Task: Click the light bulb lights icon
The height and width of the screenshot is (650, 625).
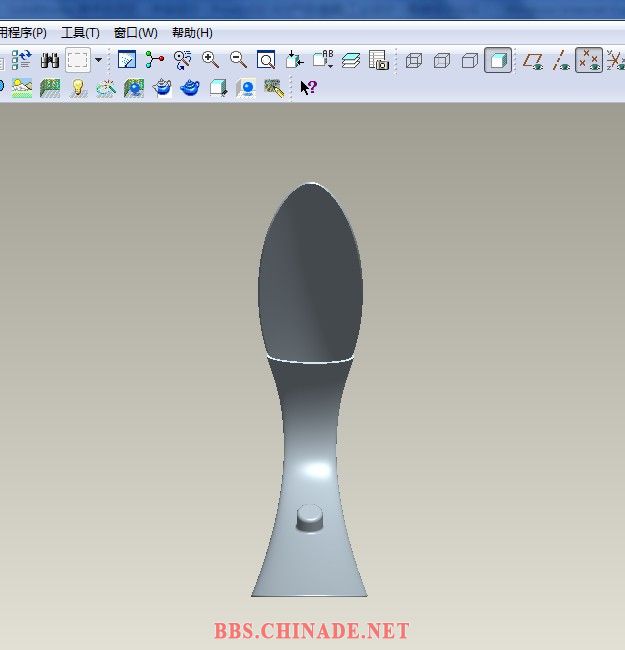Action: click(78, 88)
